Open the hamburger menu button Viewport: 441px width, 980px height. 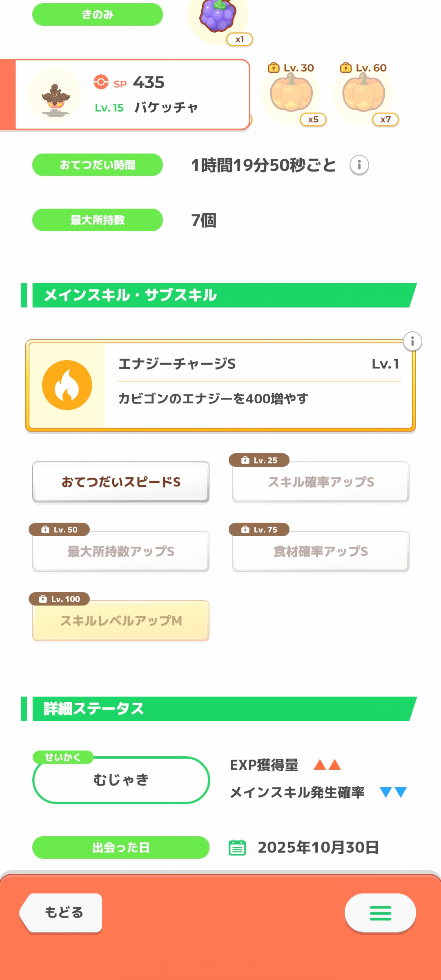tap(380, 913)
